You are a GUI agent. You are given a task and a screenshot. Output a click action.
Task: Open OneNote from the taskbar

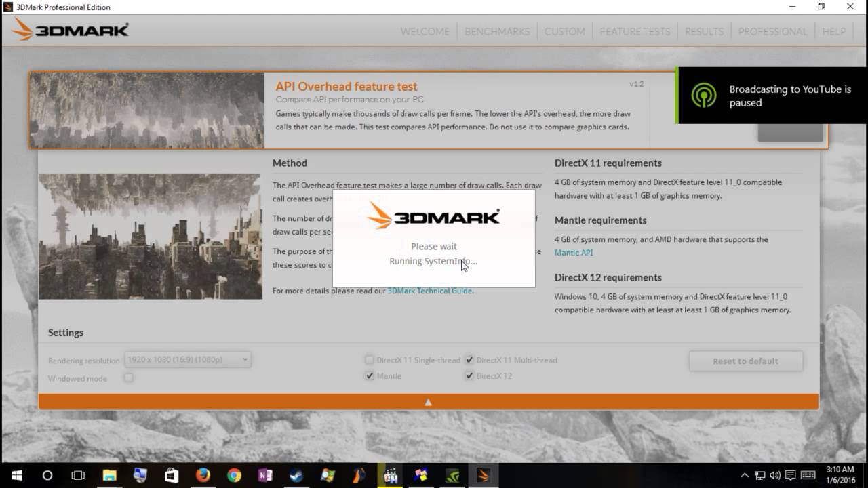(265, 475)
